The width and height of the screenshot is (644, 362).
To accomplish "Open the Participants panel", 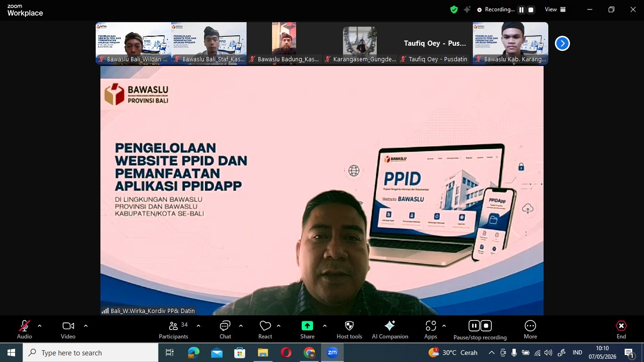I will [173, 329].
